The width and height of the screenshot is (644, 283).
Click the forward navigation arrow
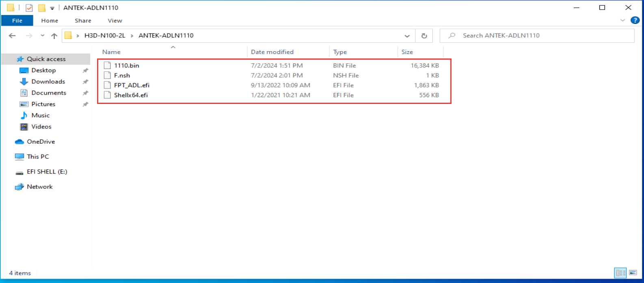[29, 36]
